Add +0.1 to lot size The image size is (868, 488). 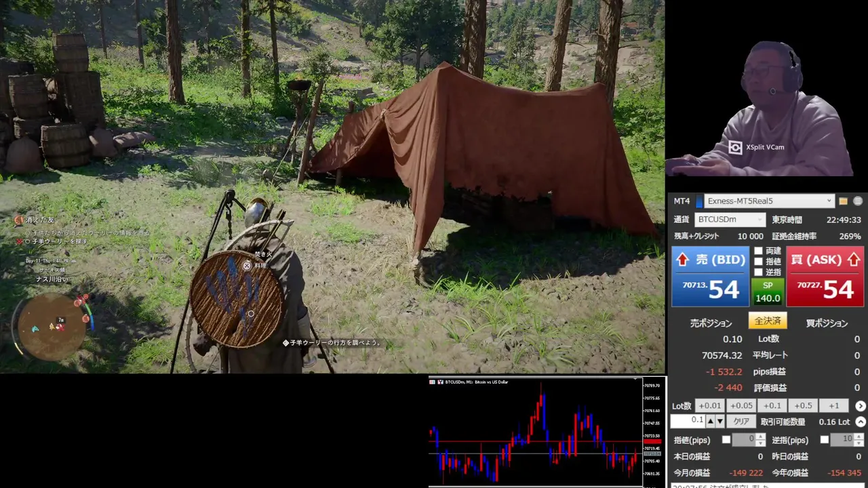[x=772, y=406]
